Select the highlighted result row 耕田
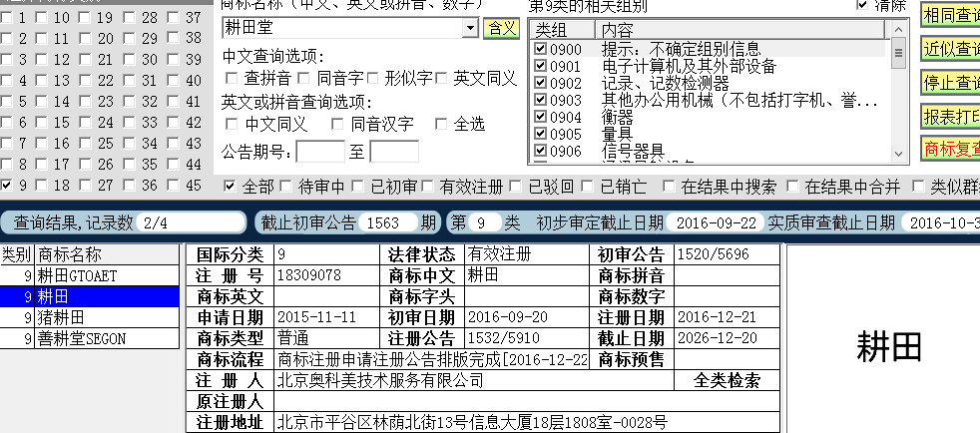The image size is (980, 433). (90, 296)
